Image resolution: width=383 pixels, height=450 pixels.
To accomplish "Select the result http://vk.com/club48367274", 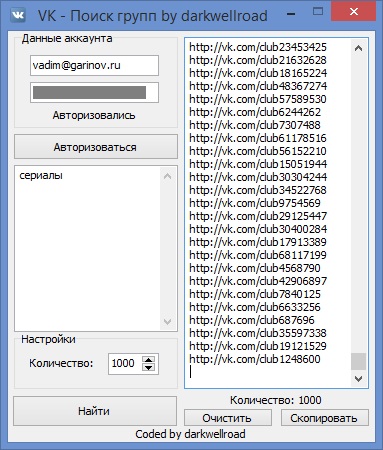I will point(258,86).
